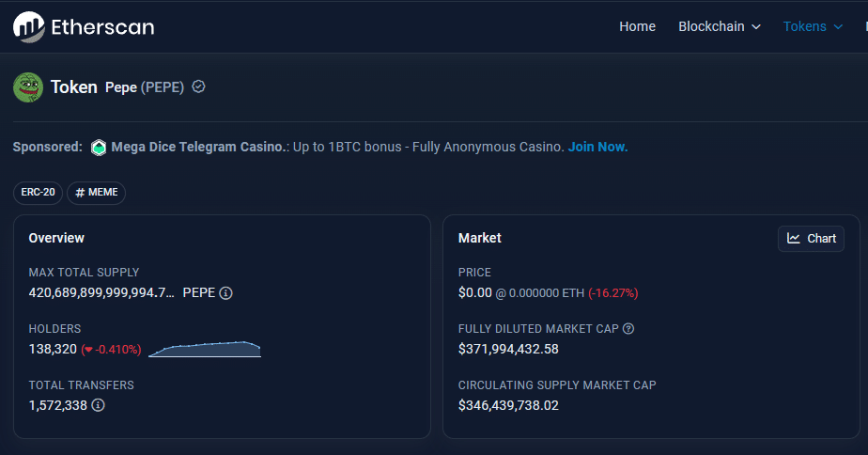Open the Chart view for the Market panel
Viewport: 868px width, 455px height.
(812, 239)
